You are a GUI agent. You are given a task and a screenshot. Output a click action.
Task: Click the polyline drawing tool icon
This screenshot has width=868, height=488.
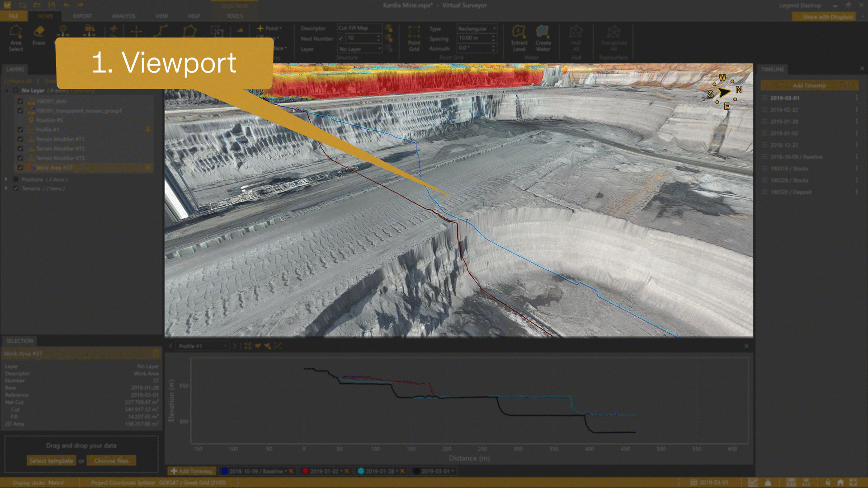[161, 31]
